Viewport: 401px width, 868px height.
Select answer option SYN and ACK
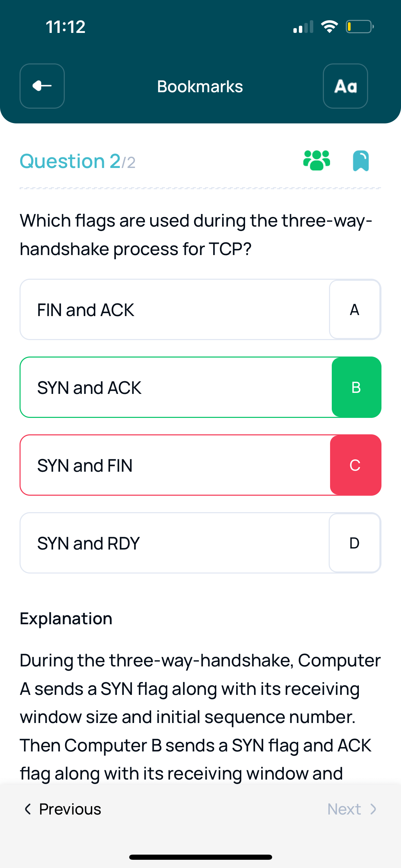(x=200, y=387)
